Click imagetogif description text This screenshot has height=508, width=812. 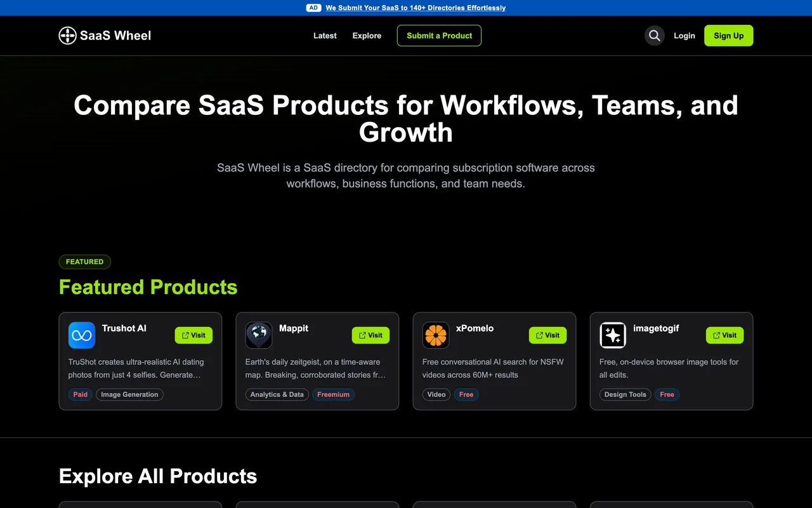click(669, 368)
